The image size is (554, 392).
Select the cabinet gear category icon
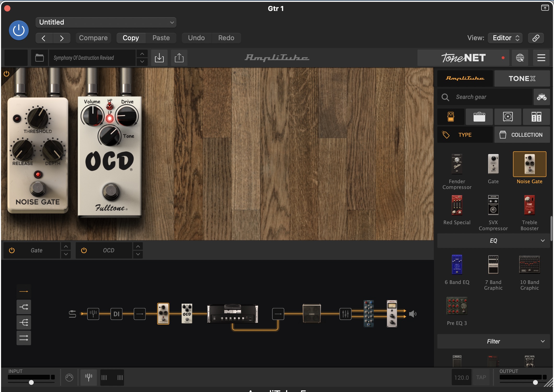(x=508, y=117)
